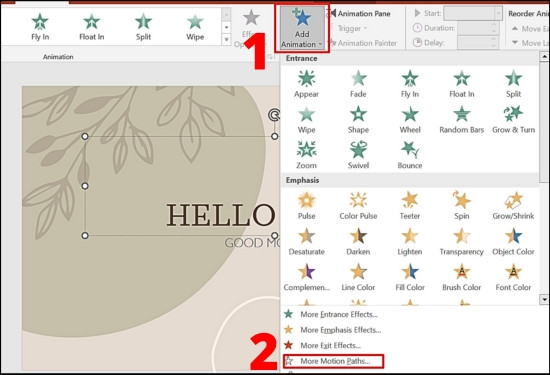This screenshot has height=375, width=550.
Task: Apply the Pulse emphasis effect
Action: 306,206
